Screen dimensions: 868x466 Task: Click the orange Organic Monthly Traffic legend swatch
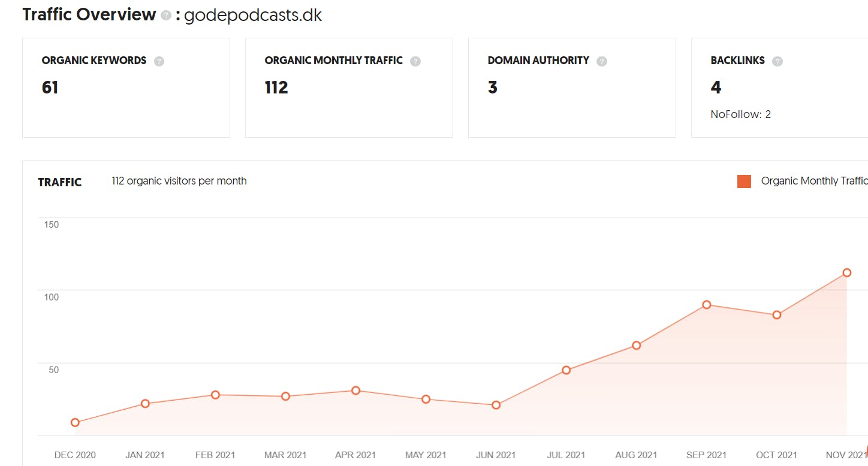(x=744, y=181)
